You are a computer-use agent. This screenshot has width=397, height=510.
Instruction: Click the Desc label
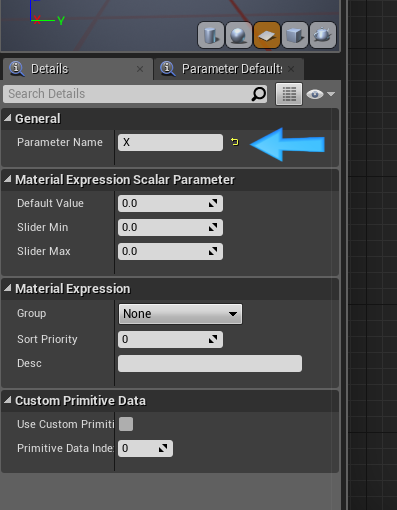[29, 363]
